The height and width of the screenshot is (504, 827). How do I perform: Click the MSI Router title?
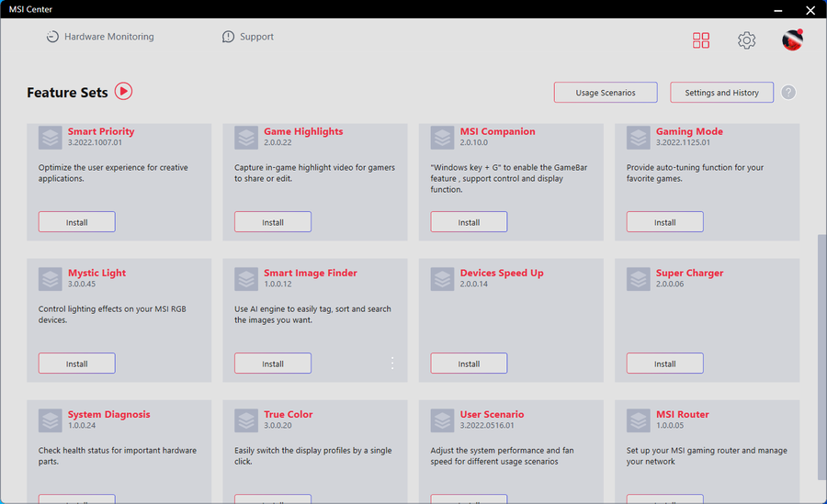pyautogui.click(x=683, y=414)
